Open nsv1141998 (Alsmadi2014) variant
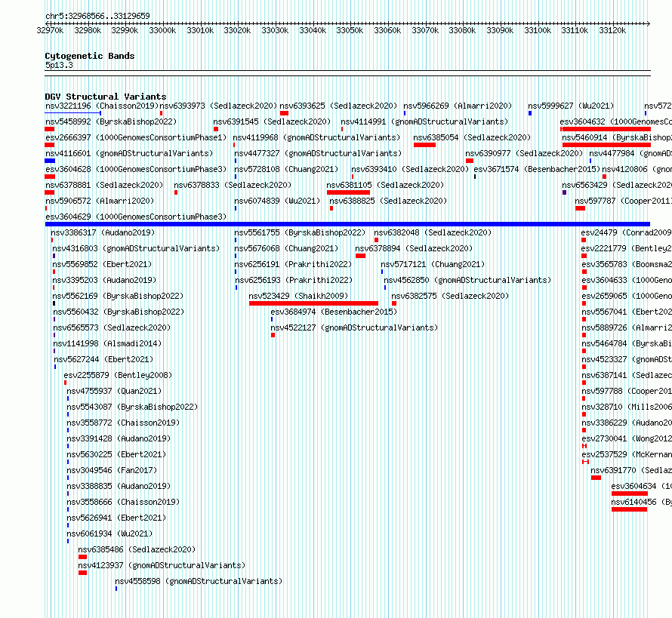Screen dimensions: 672x618 pos(107,343)
